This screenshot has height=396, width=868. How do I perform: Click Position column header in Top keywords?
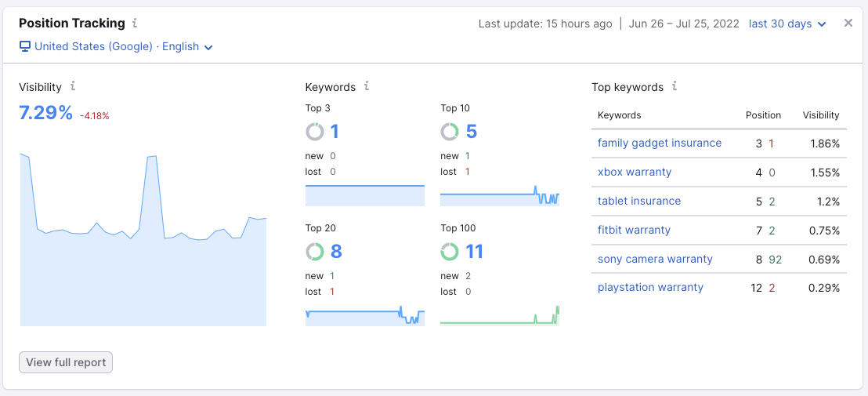[763, 115]
